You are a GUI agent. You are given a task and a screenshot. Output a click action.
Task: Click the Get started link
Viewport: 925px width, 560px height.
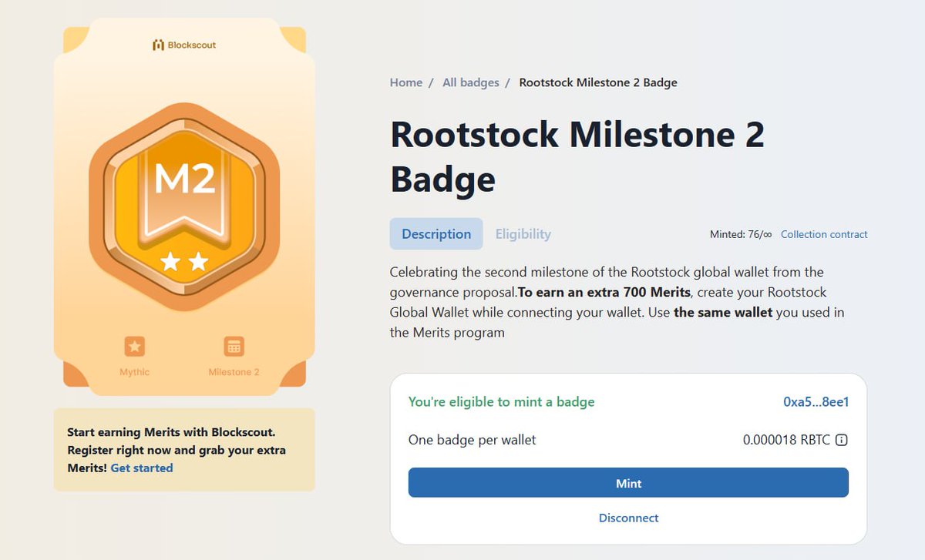pos(142,468)
